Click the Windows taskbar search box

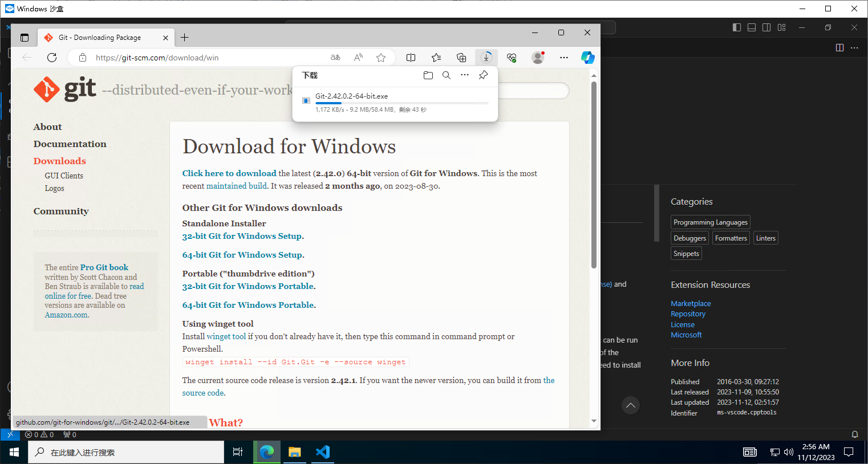(126, 452)
